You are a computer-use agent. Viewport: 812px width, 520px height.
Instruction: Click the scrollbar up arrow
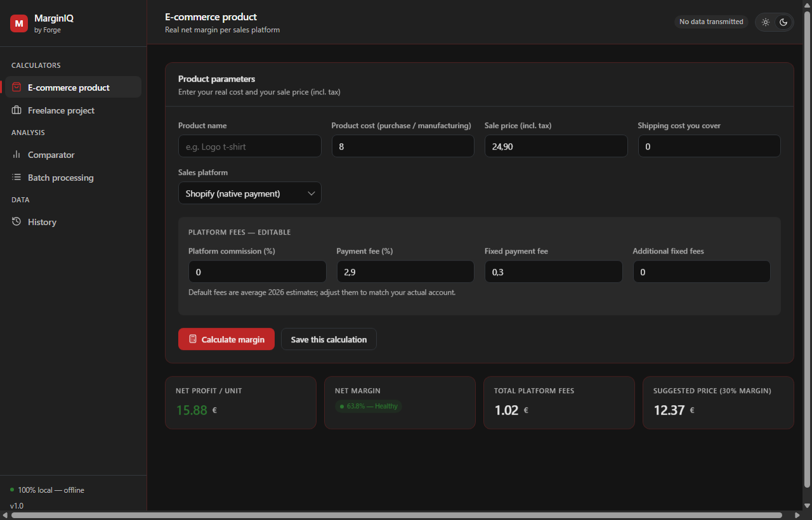[x=808, y=4]
